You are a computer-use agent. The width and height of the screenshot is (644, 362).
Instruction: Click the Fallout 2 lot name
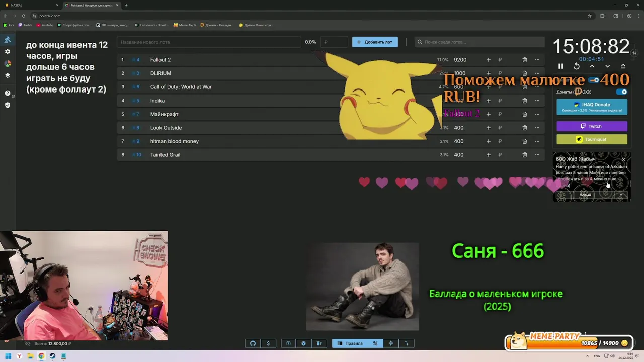click(x=160, y=60)
